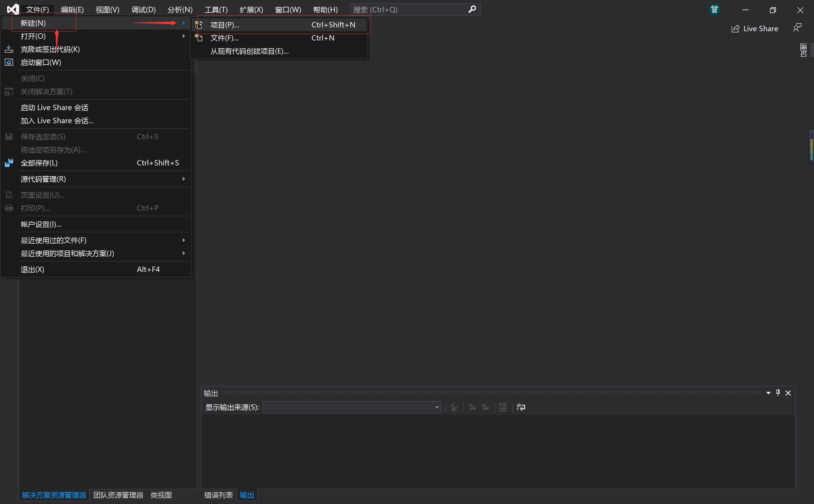Open the 帮助(H) menu
This screenshot has width=814, height=504.
coord(325,9)
